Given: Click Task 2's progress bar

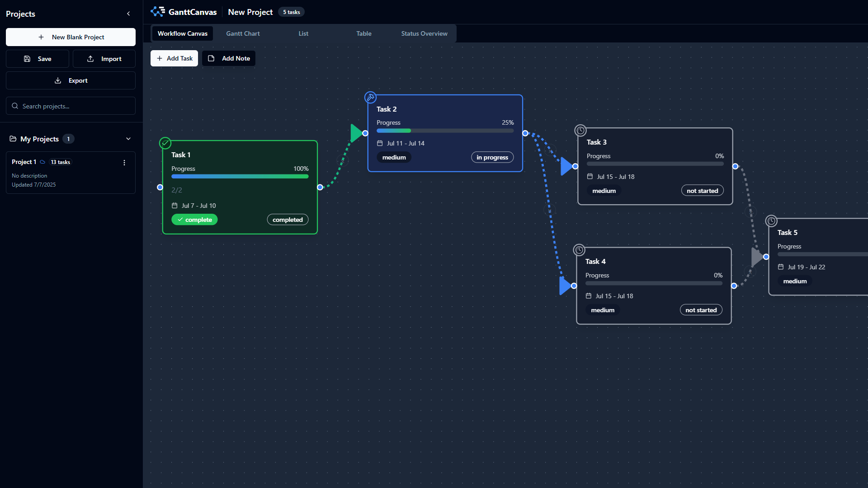Looking at the screenshot, I should coord(445,131).
